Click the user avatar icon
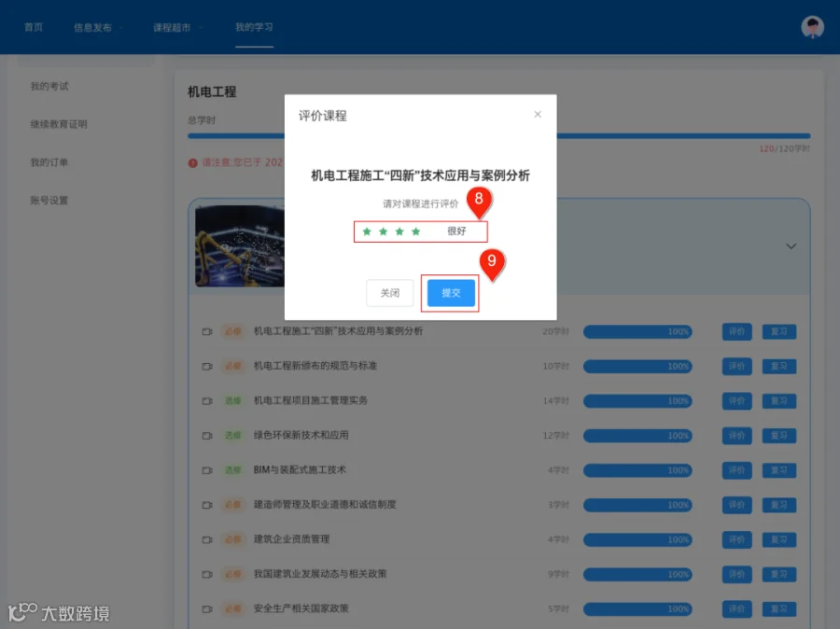The image size is (840, 629). click(812, 27)
